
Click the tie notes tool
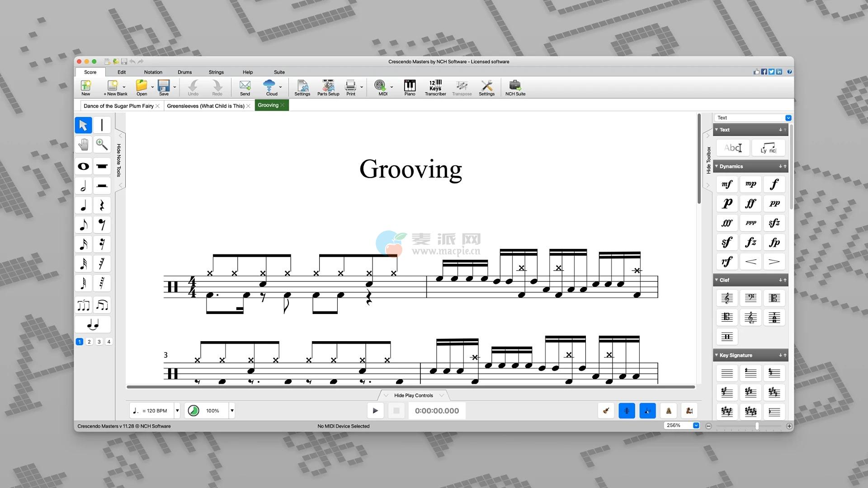pyautogui.click(x=93, y=324)
